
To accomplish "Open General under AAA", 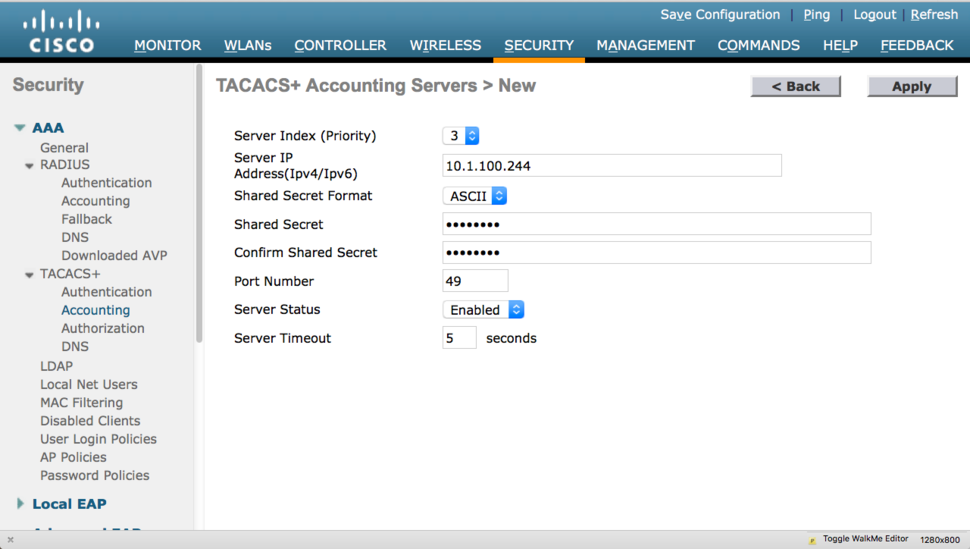I will point(64,148).
